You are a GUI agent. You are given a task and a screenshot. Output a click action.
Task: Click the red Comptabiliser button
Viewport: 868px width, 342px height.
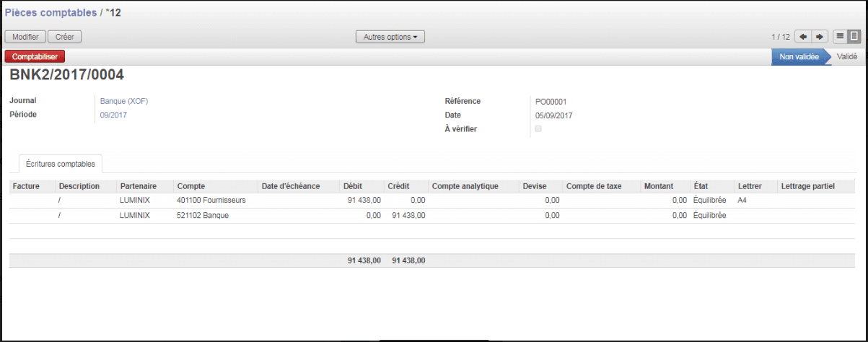click(35, 56)
